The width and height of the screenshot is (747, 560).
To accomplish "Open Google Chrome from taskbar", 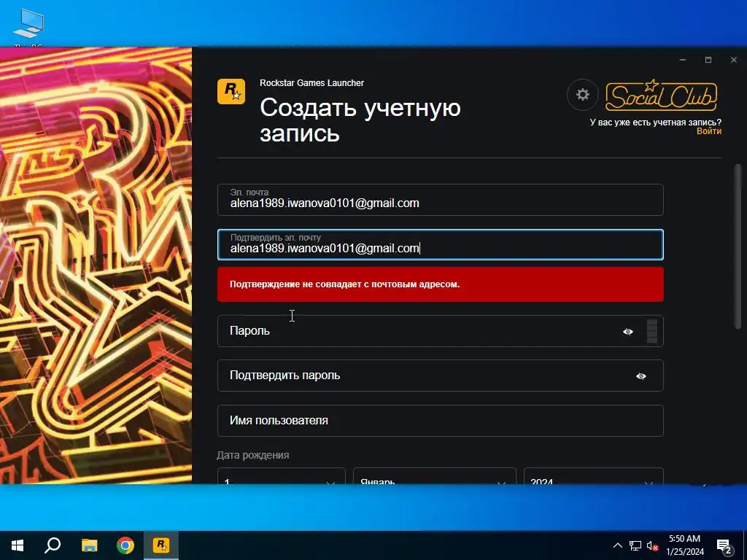I will [x=125, y=545].
